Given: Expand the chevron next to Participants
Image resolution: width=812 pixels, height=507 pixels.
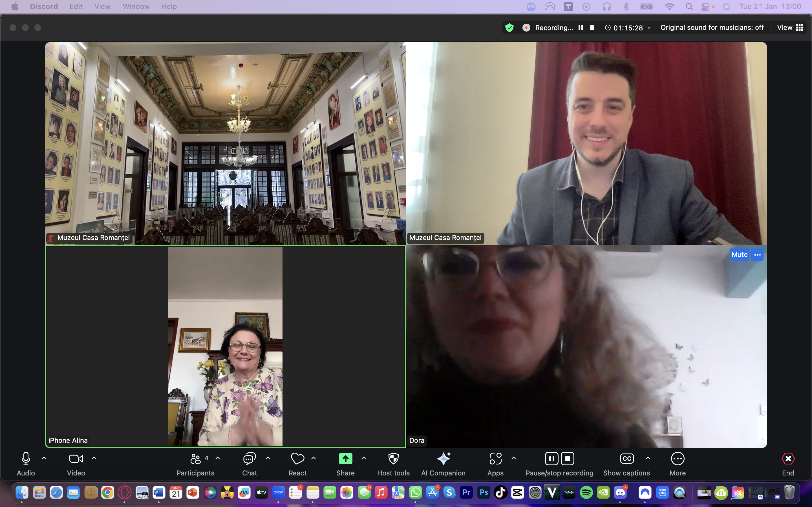Looking at the screenshot, I should coord(218,458).
